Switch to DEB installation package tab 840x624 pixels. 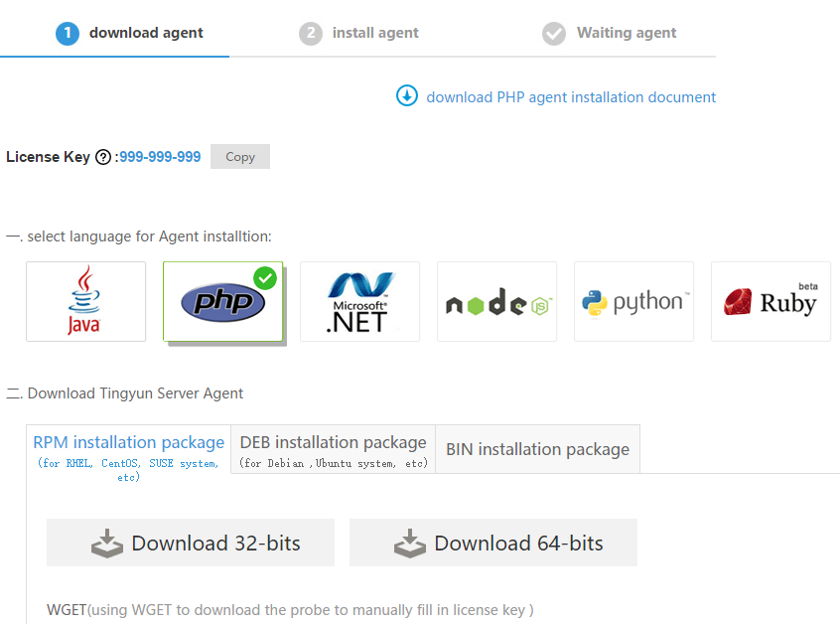[333, 449]
